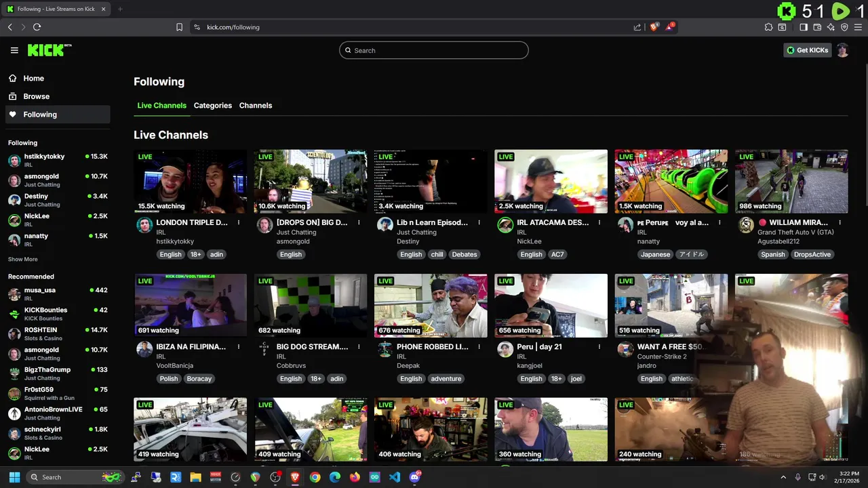
Task: Reload the page with the refresh icon
Action: (37, 27)
